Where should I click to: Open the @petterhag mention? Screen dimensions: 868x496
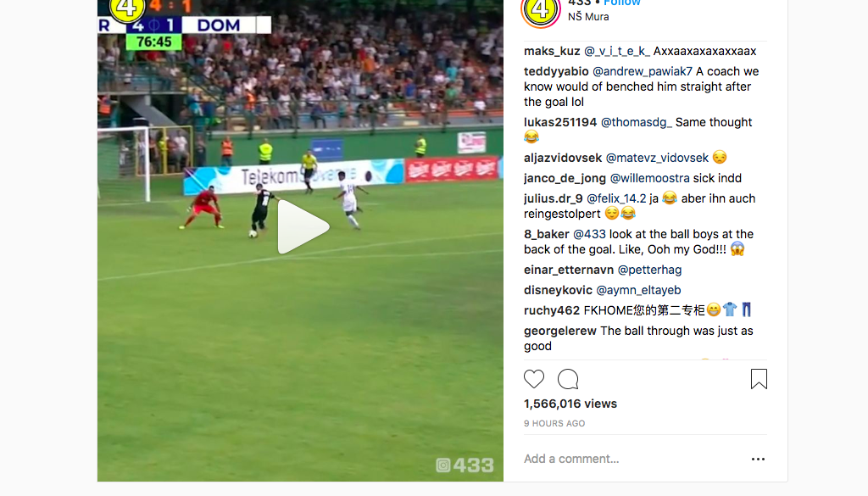(649, 270)
